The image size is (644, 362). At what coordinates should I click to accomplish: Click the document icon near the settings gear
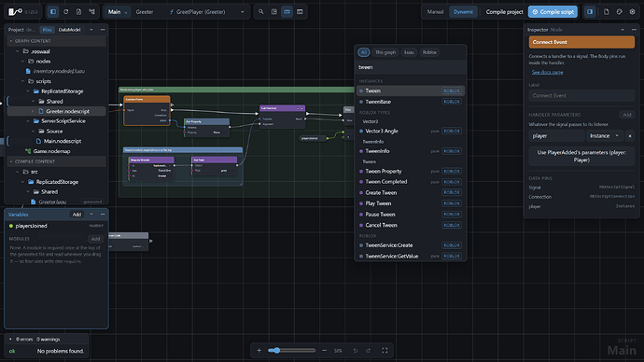tap(607, 12)
